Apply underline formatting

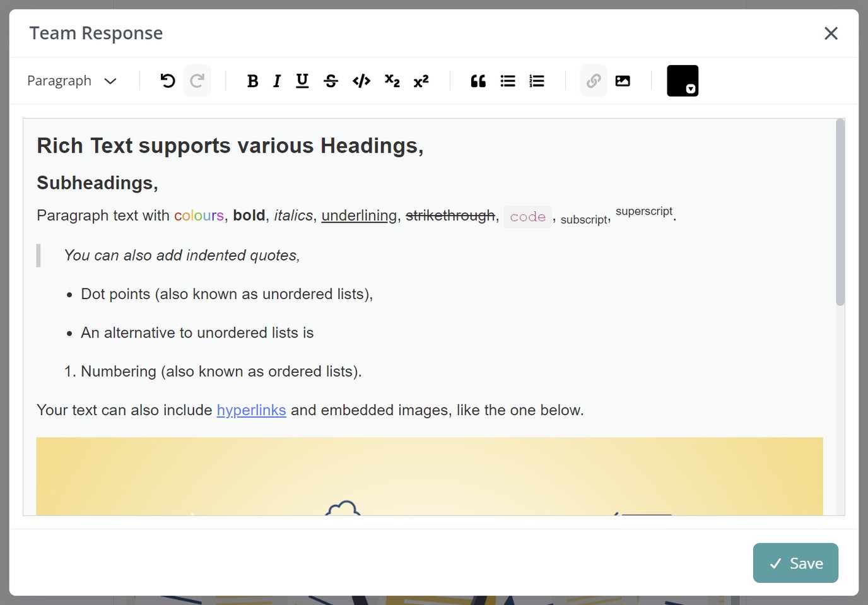pyautogui.click(x=302, y=80)
